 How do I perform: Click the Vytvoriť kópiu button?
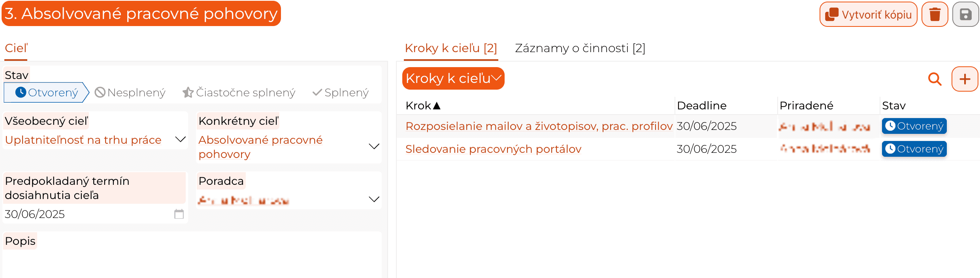point(868,15)
